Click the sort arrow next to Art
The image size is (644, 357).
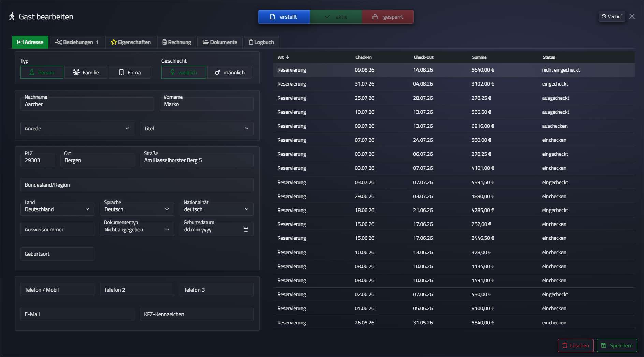(x=287, y=57)
